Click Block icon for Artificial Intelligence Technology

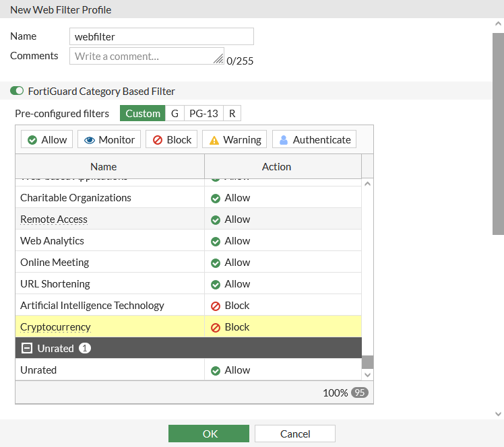(216, 306)
